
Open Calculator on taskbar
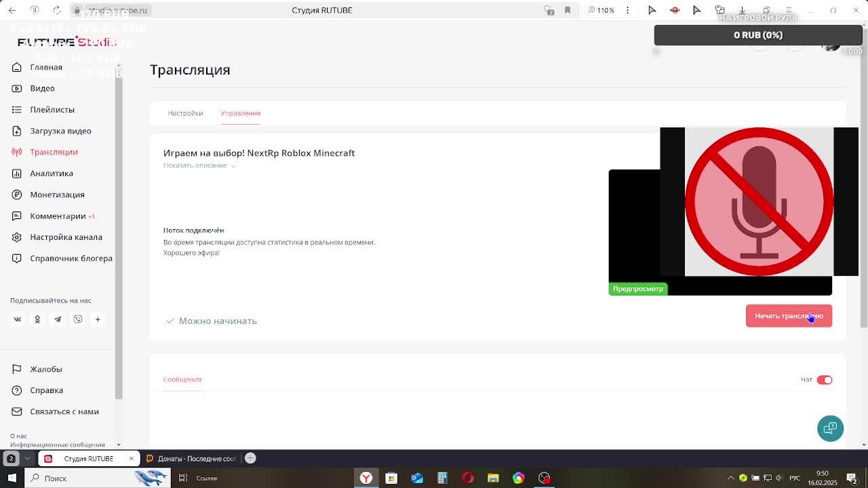pos(442,478)
